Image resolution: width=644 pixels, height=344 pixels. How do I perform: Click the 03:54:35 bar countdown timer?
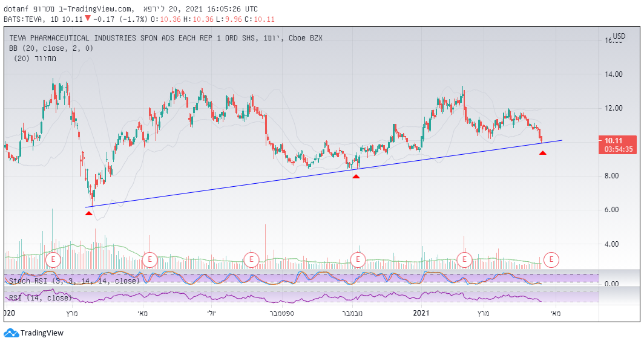tap(618, 149)
